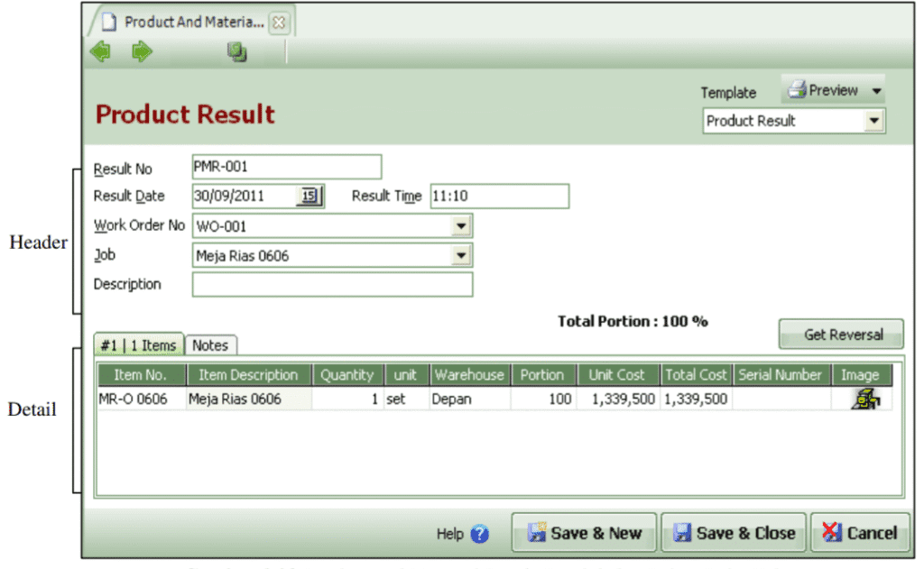The width and height of the screenshot is (924, 569).
Task: Switch to the Notes tab
Action: point(210,344)
